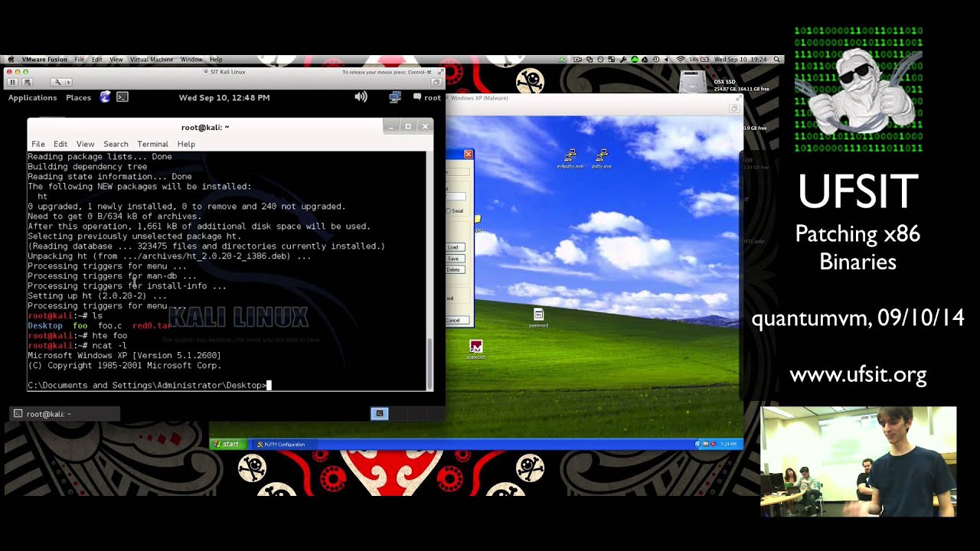The image size is (980, 551).
Task: Select the OSX SSD drive on the Mac desktop
Action: click(693, 81)
